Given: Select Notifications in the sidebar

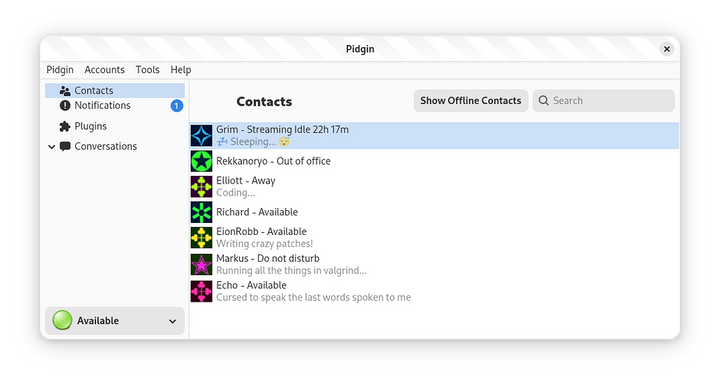Looking at the screenshot, I should (x=115, y=106).
